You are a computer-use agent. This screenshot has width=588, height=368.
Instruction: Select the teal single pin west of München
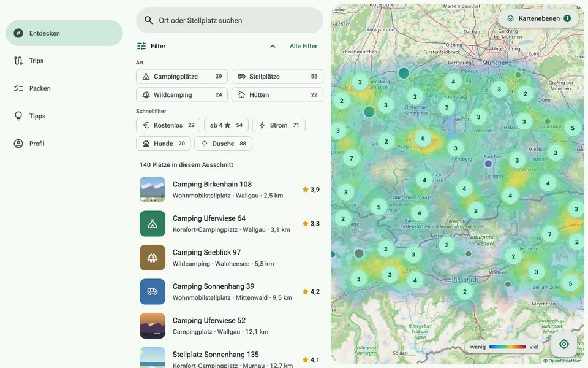[x=404, y=73]
